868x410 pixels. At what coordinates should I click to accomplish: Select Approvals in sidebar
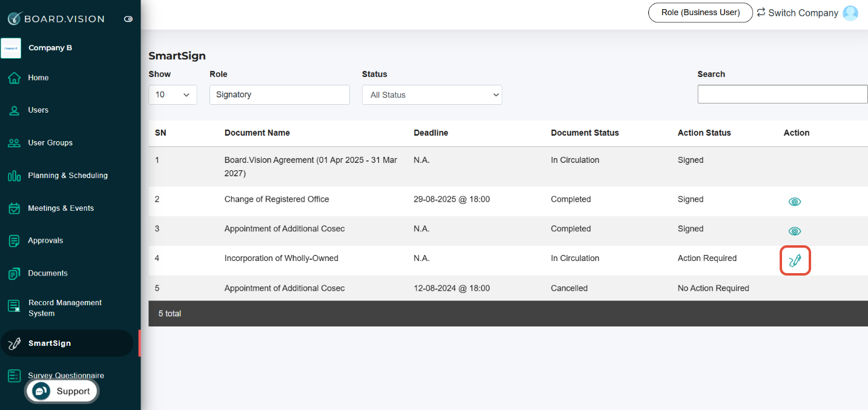pos(45,240)
